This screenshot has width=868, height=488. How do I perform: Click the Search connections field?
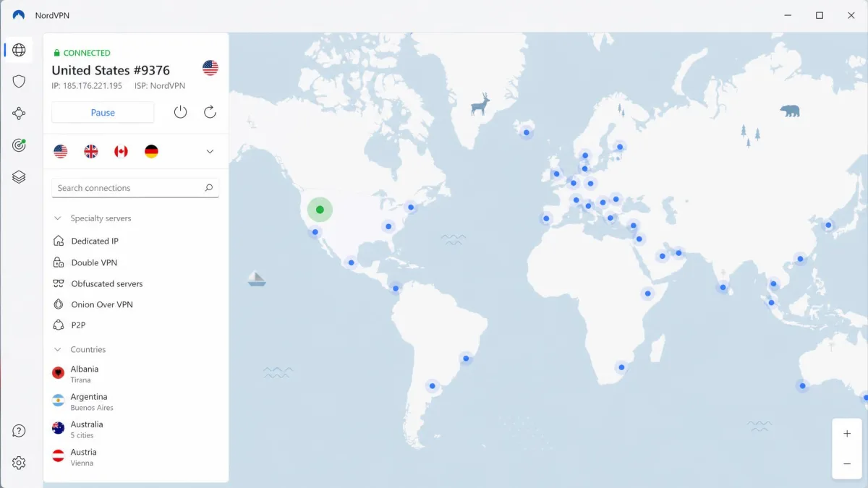[x=135, y=188]
